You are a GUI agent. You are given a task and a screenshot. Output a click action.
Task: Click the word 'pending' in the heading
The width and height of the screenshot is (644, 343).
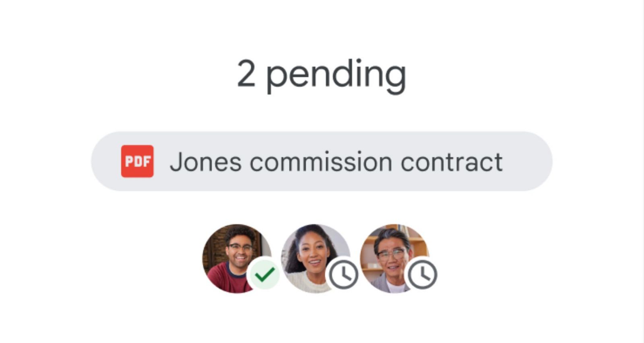(x=336, y=76)
